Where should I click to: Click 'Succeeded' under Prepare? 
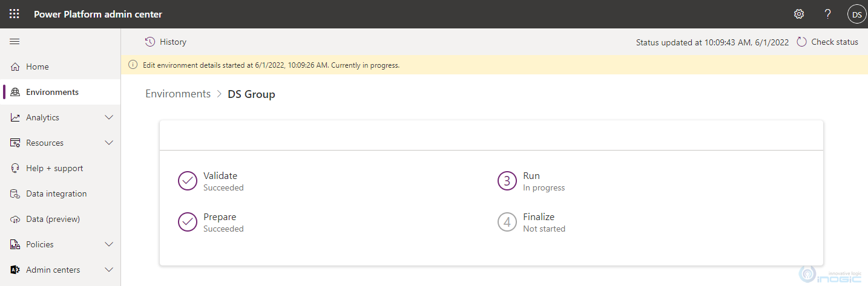pos(223,229)
